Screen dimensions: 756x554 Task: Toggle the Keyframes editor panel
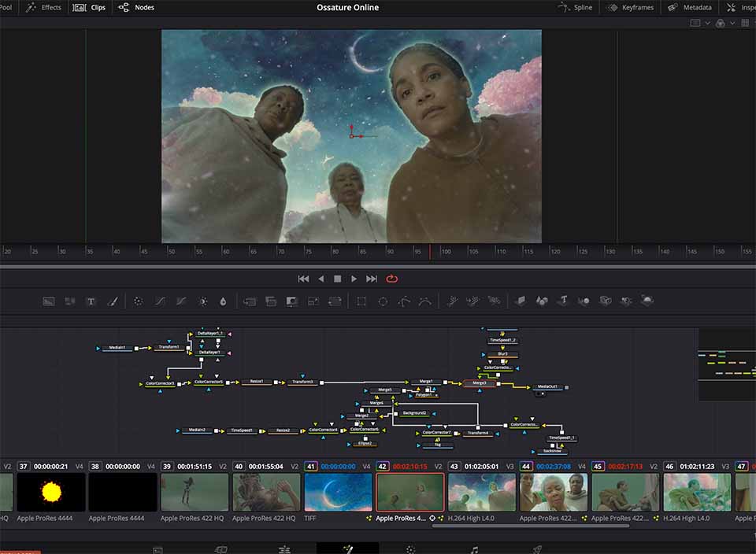pos(630,7)
